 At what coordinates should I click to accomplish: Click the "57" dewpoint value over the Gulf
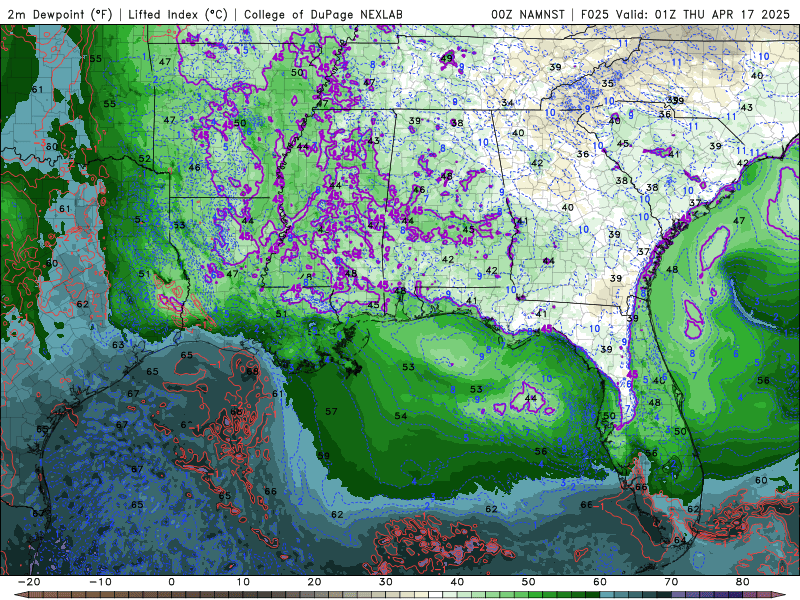(x=331, y=411)
